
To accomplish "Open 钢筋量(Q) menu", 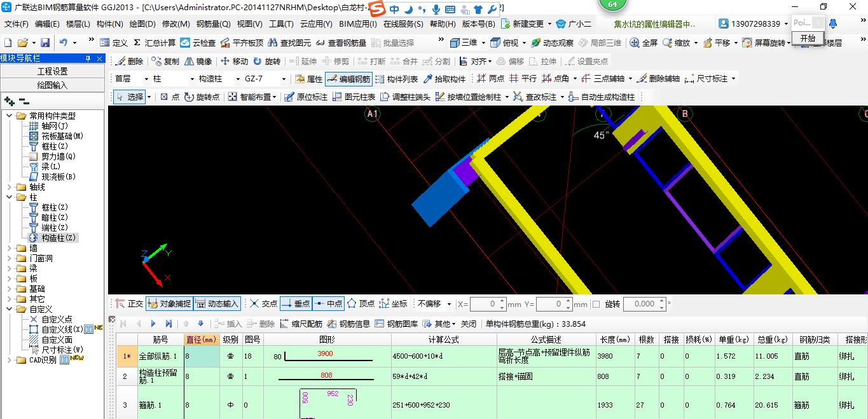I will point(213,24).
